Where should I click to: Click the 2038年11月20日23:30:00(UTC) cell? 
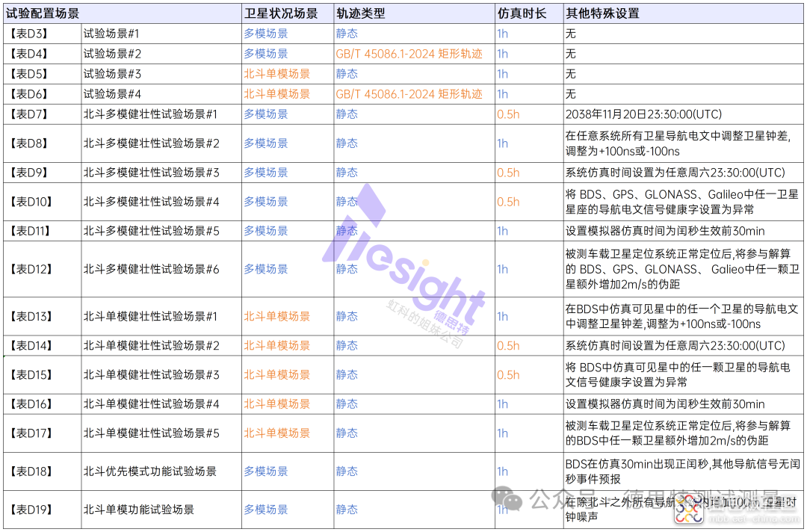[682, 114]
